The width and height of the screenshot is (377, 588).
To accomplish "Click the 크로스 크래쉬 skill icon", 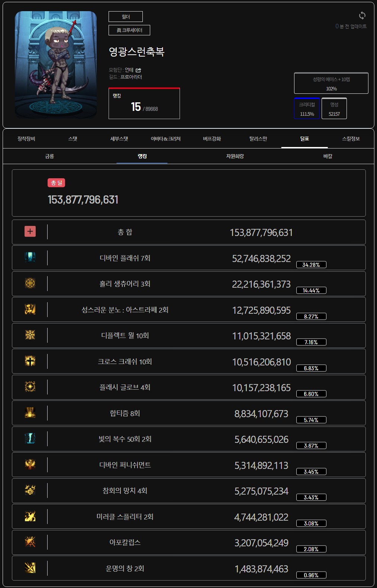I will pos(30,361).
